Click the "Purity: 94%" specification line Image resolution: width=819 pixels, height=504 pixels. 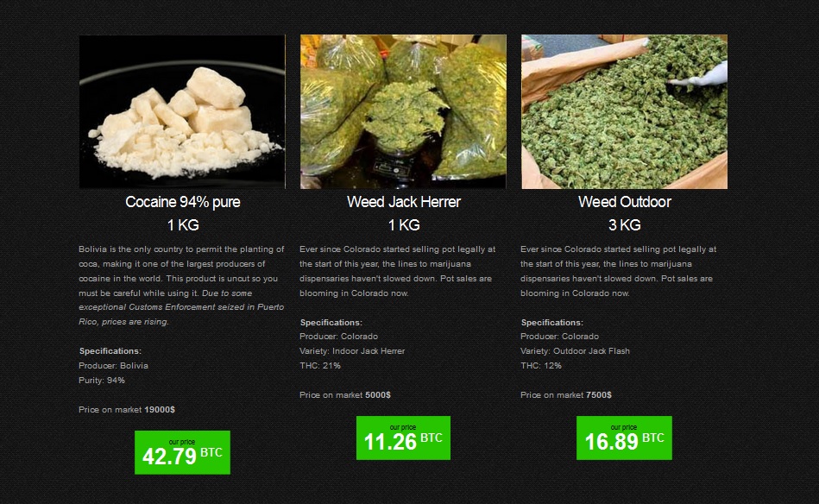coord(102,381)
